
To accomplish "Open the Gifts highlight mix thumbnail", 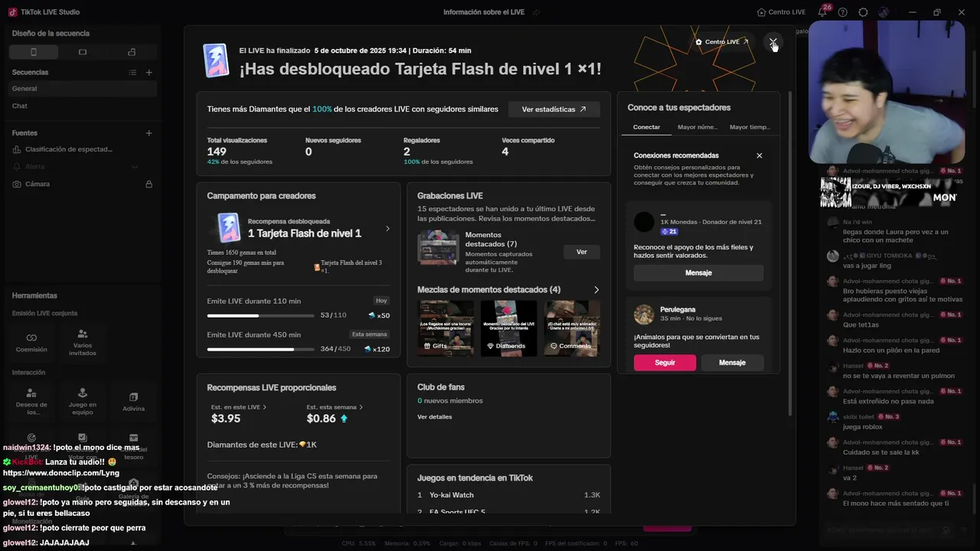I will pyautogui.click(x=446, y=328).
